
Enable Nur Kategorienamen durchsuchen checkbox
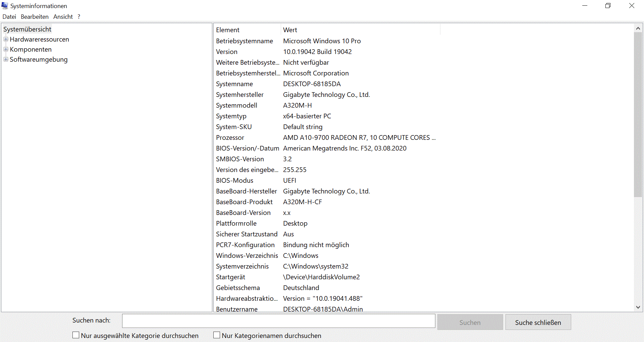[217, 335]
